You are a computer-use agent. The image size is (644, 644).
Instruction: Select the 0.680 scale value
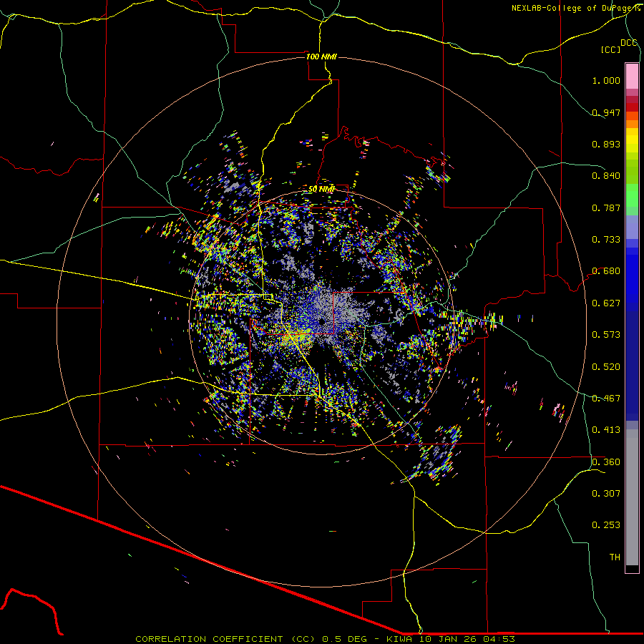click(x=606, y=271)
